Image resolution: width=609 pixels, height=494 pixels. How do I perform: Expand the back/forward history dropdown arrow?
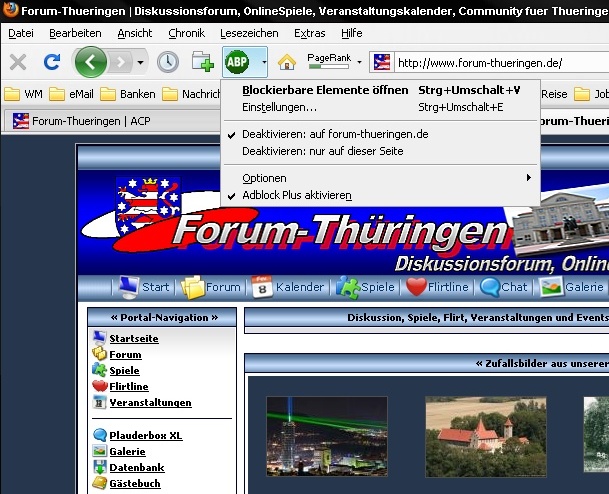(x=141, y=62)
